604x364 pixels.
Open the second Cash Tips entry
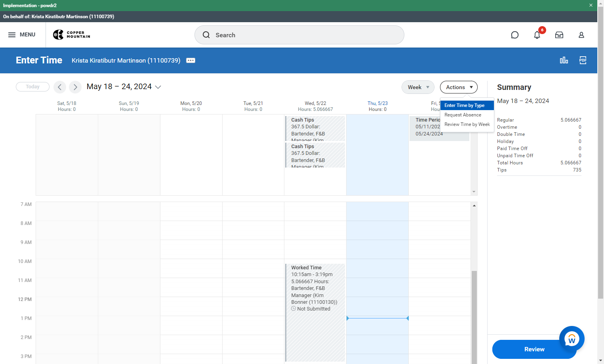tap(315, 155)
